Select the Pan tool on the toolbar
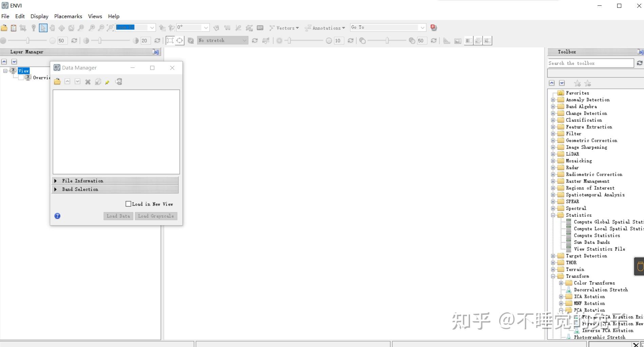The image size is (644, 347). (x=53, y=28)
